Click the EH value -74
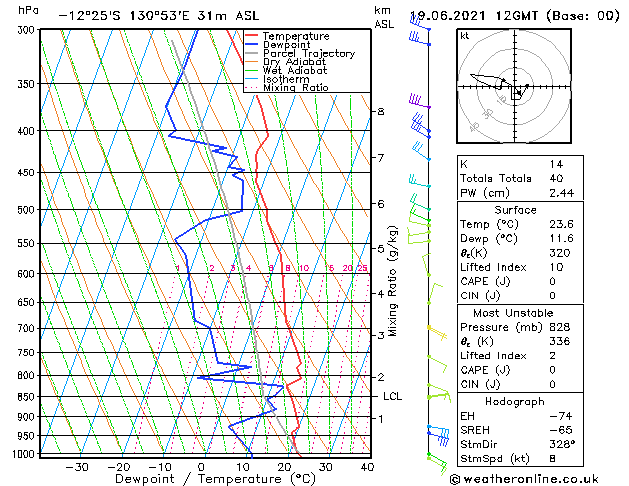Screen dimensions: 629x486 tap(561, 416)
